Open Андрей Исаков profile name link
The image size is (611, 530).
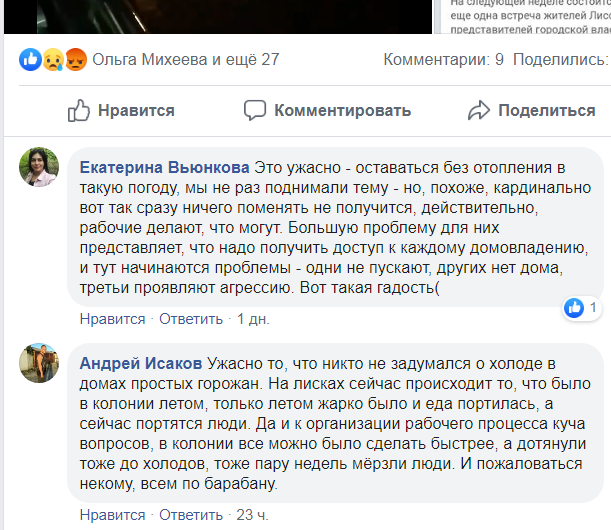pyautogui.click(x=141, y=364)
